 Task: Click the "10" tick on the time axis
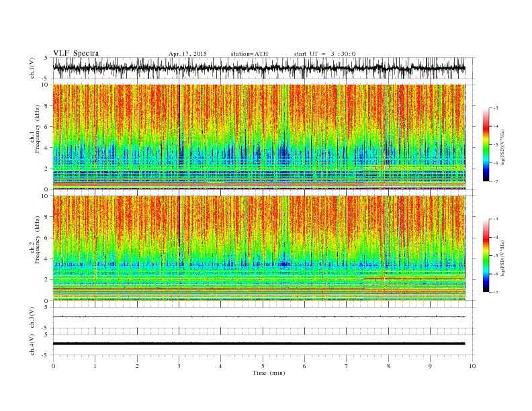click(472, 366)
